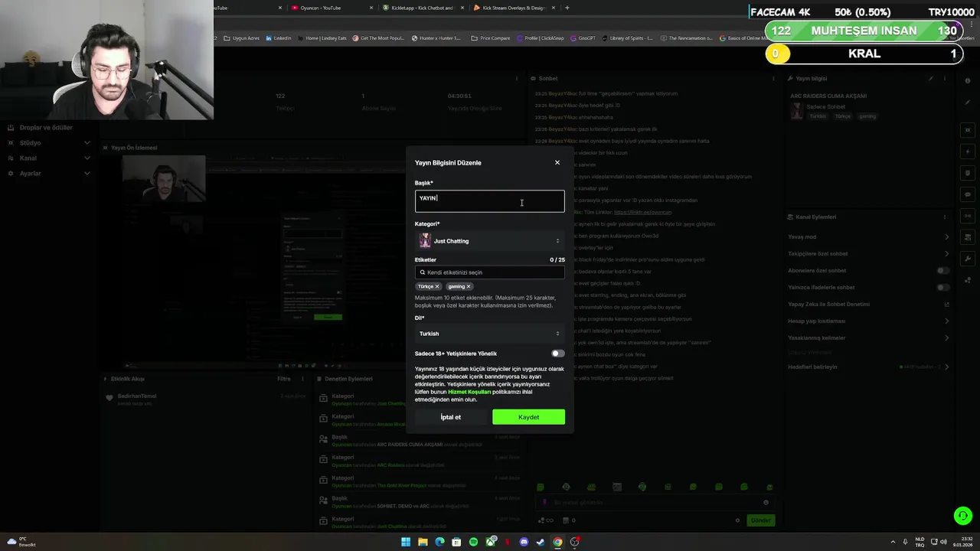Open Yapay Zeka ile Sohbet Denetimi

(x=869, y=304)
